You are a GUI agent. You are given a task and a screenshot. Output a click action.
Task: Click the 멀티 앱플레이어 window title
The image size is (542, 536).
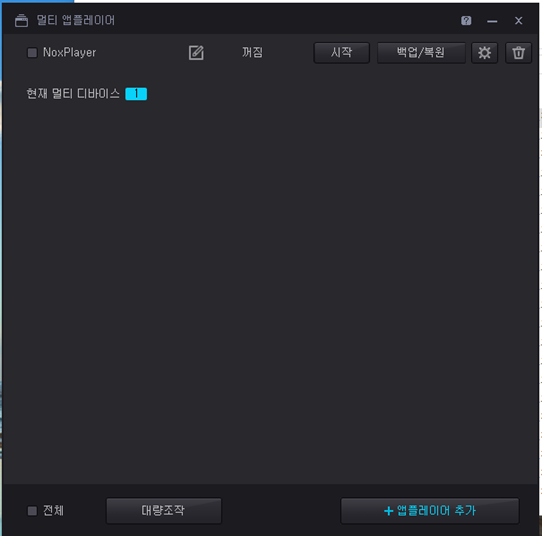76,20
